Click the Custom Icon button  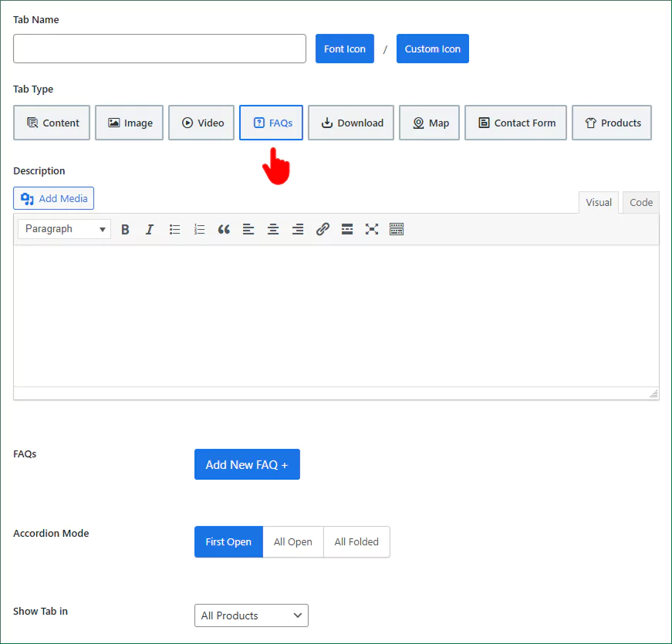tap(432, 49)
